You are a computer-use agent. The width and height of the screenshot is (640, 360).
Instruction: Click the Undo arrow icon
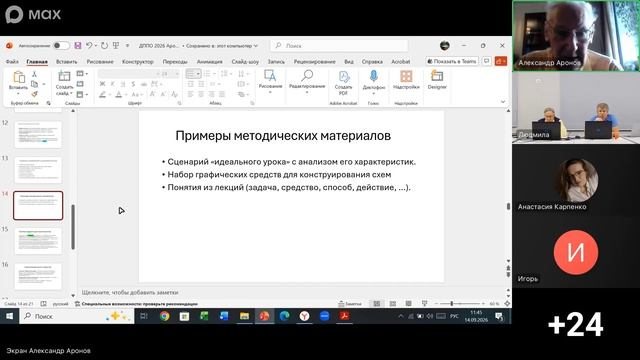[89, 46]
